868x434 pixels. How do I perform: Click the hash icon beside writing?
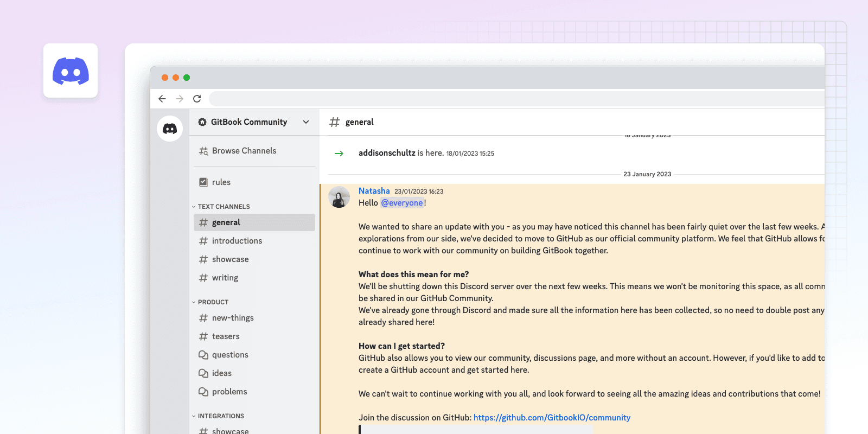tap(203, 278)
